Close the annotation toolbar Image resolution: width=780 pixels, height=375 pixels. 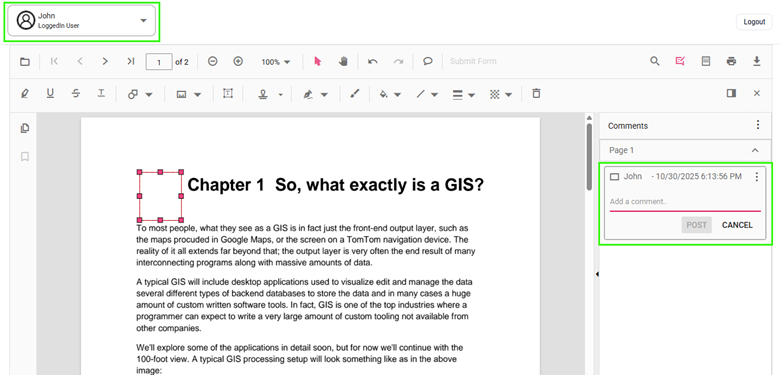[757, 93]
